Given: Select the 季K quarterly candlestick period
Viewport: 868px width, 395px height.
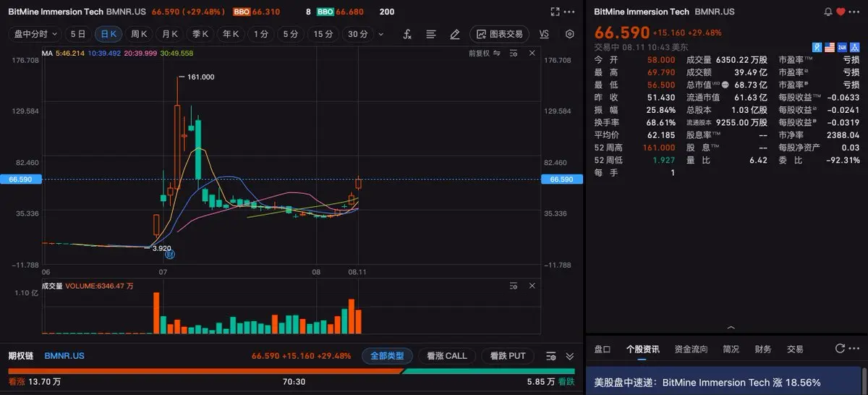Looking at the screenshot, I should (200, 34).
